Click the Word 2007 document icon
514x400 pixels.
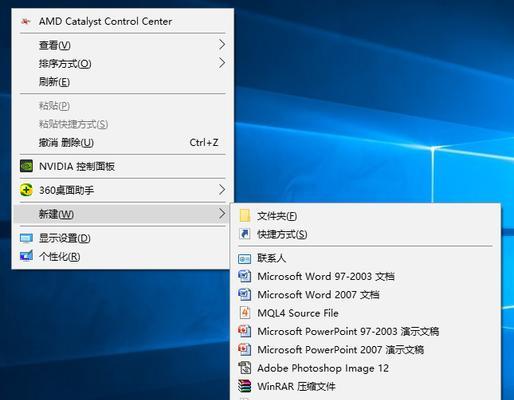245,294
